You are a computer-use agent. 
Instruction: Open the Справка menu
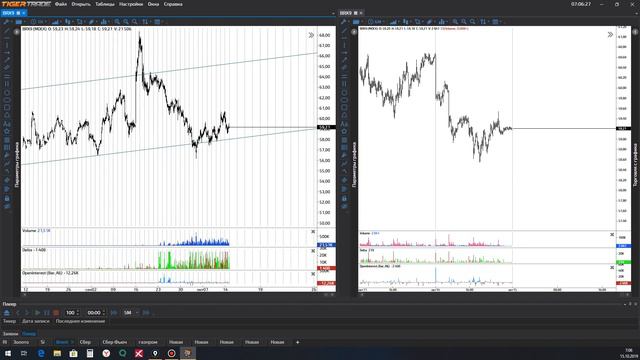173,4
